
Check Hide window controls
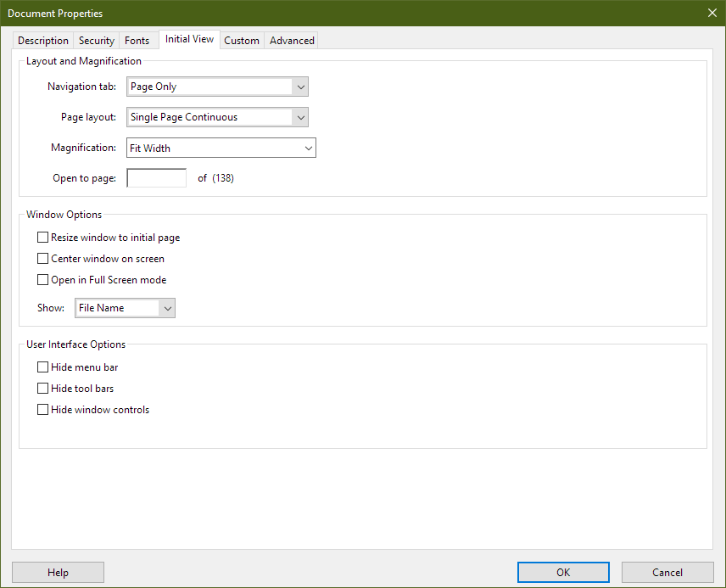43,410
